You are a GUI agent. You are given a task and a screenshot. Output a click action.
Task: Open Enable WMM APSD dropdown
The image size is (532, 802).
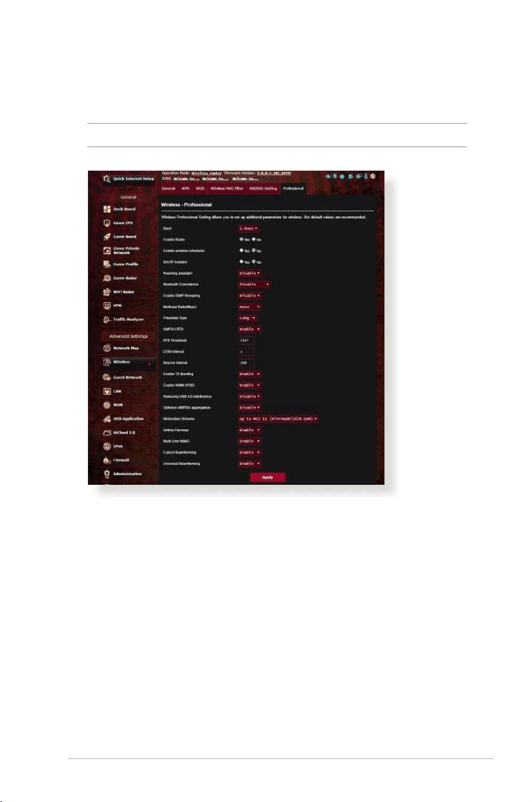coord(250,385)
